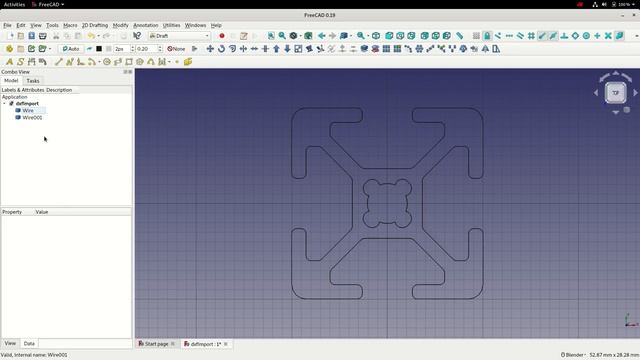This screenshot has height=360, width=640.
Task: Click the TOP face of navigation cube
Action: [x=616, y=93]
